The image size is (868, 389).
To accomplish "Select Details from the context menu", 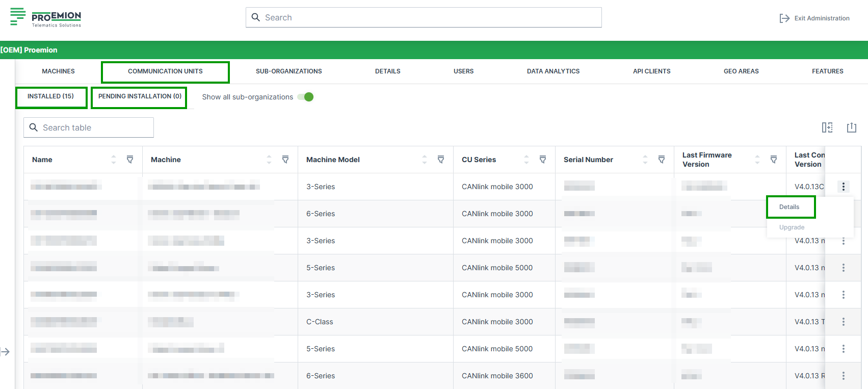I will pos(790,207).
